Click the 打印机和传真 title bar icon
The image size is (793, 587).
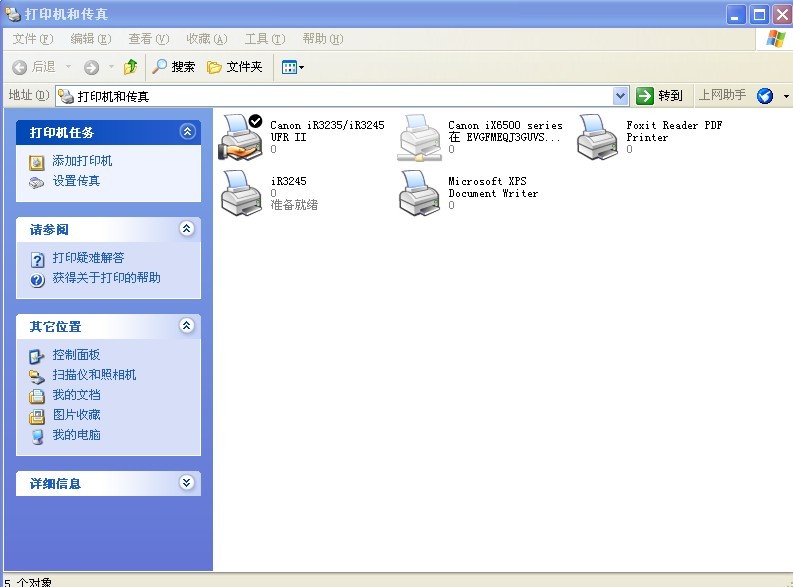click(13, 14)
